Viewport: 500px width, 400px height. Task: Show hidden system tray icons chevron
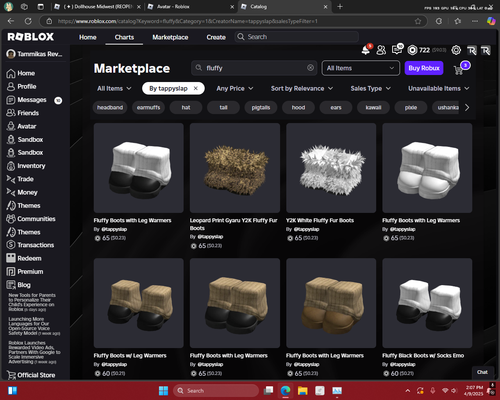[x=408, y=391]
